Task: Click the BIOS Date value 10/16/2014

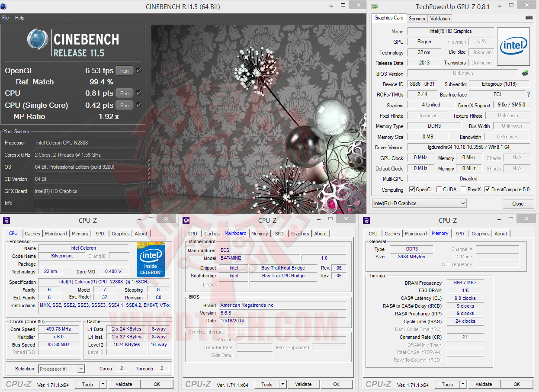Action: (x=283, y=321)
